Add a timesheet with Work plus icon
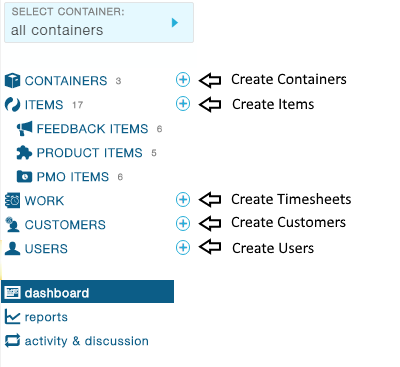Screen dimensions: 400x367 click(x=183, y=200)
